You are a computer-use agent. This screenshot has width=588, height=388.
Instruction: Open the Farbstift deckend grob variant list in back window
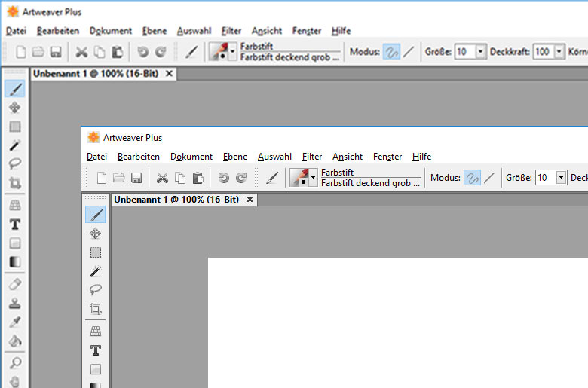[x=290, y=57]
